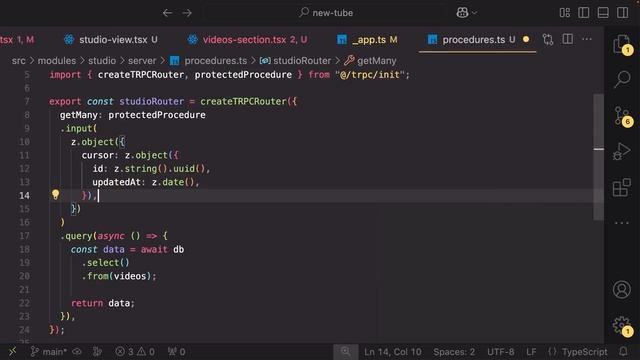Click the return data; statement
Viewport: 640px width, 360px height.
[102, 303]
